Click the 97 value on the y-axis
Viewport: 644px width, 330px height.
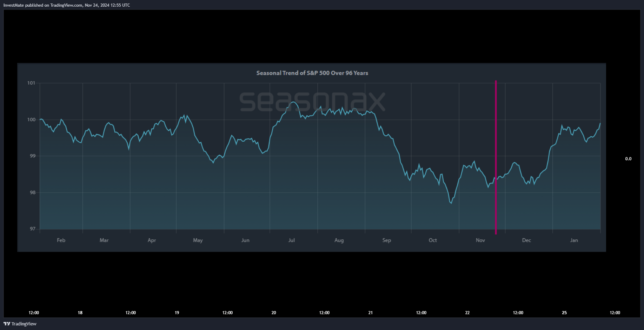click(x=33, y=229)
